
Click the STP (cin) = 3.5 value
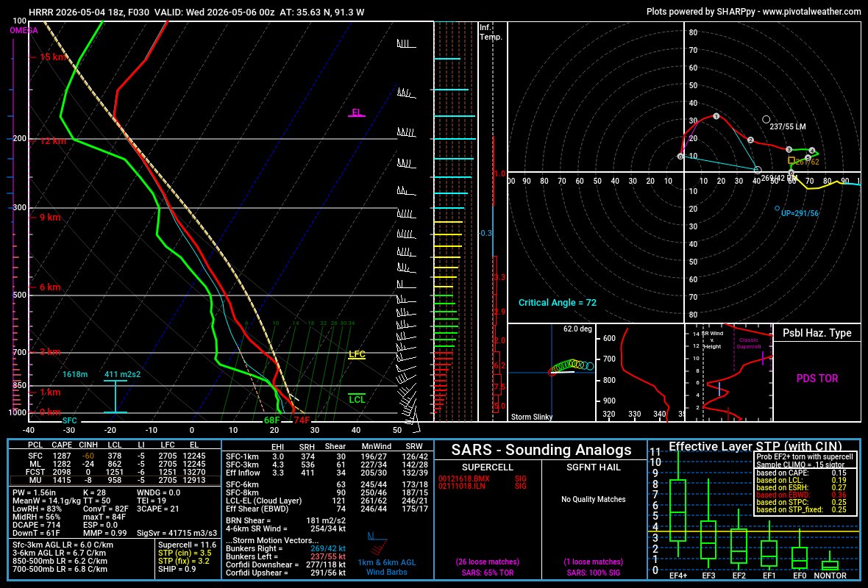pos(185,553)
